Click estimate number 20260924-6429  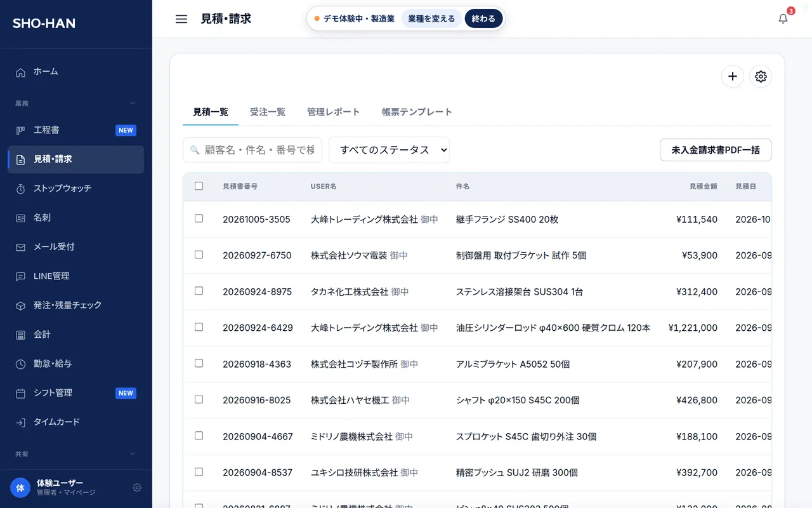pyautogui.click(x=258, y=328)
